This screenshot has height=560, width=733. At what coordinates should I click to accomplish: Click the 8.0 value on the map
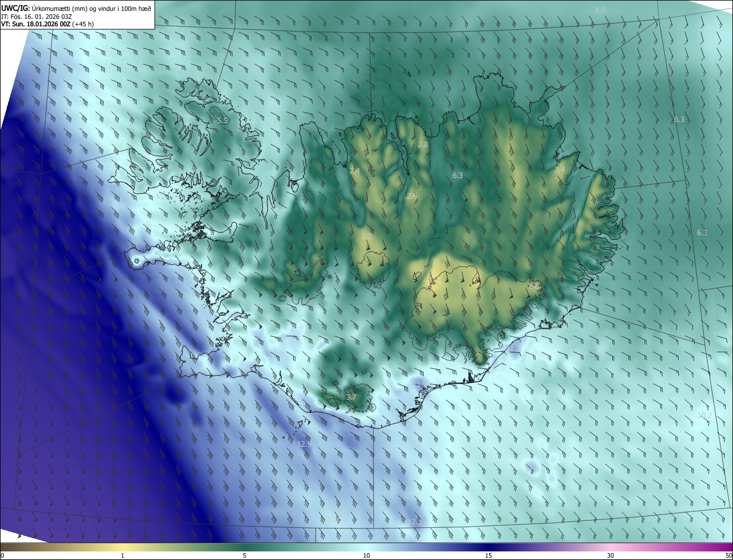click(x=600, y=10)
